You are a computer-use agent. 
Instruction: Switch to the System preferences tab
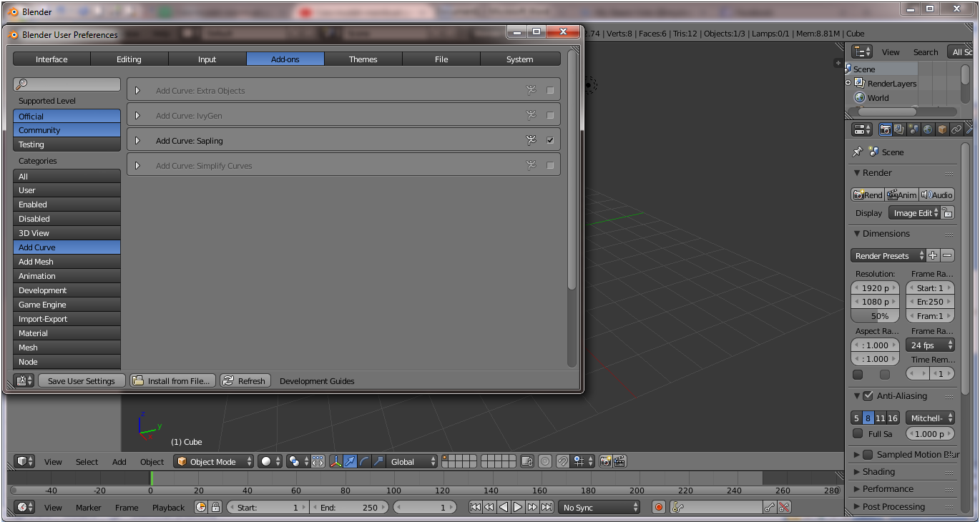tap(519, 59)
